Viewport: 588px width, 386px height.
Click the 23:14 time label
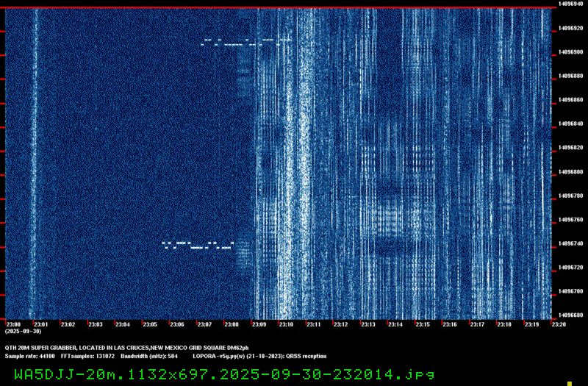tap(395, 324)
